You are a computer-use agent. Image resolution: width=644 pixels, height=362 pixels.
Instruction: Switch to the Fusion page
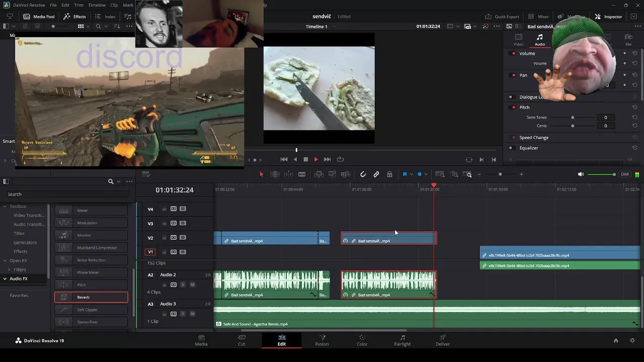click(x=321, y=340)
